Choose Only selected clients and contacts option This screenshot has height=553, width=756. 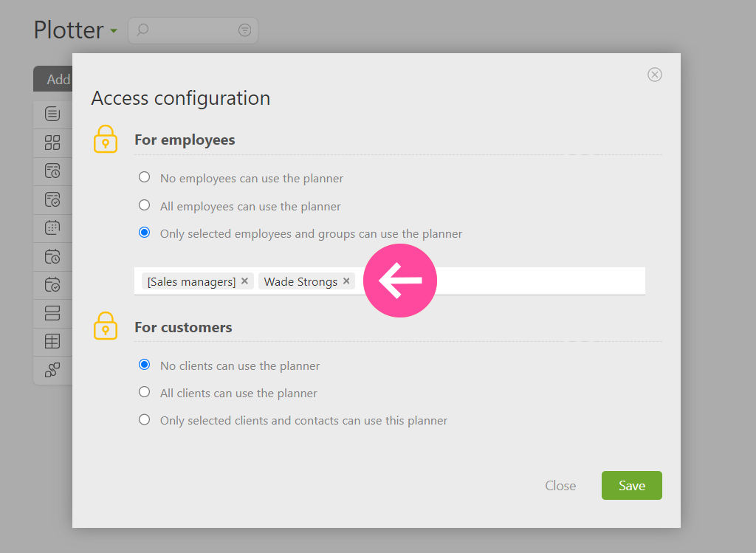(144, 419)
